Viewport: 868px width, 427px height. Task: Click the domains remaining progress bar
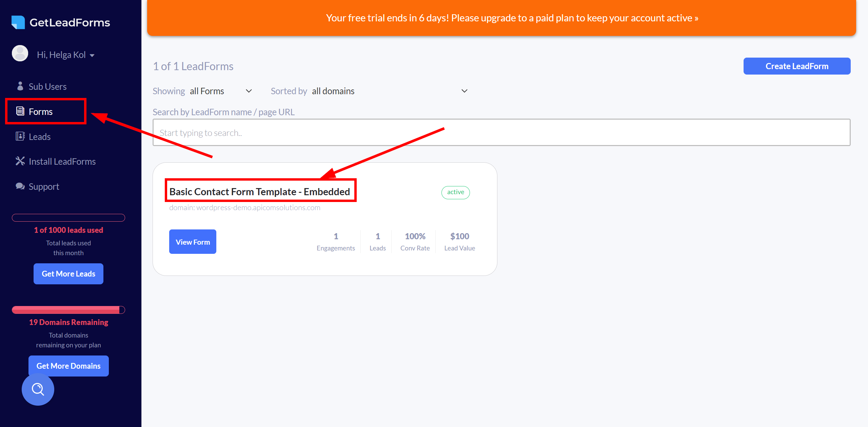(x=68, y=310)
